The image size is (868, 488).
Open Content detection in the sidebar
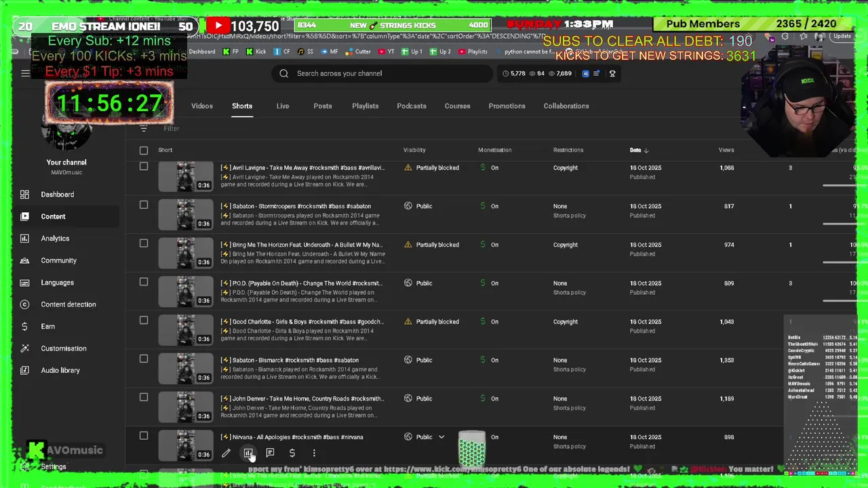point(68,304)
